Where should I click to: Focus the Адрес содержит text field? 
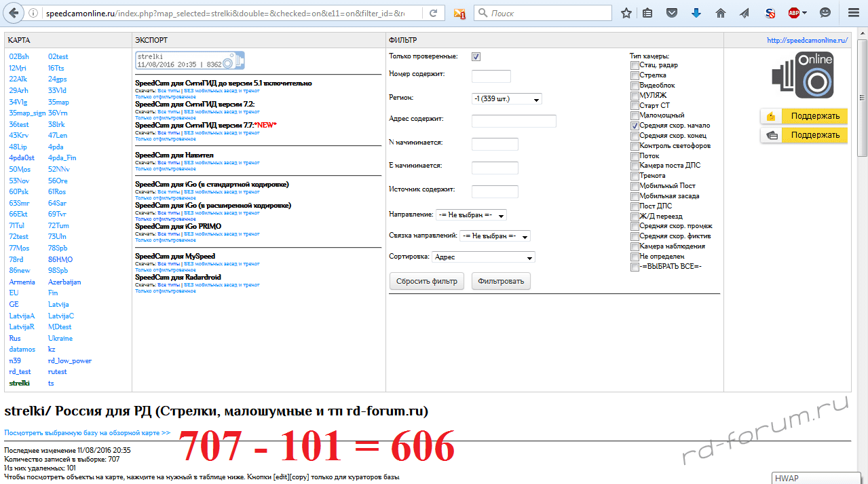pyautogui.click(x=514, y=121)
